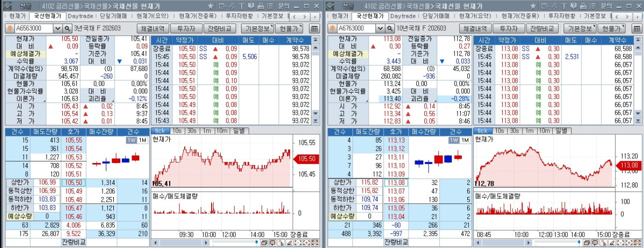The height and width of the screenshot is (248, 644).
Task: Open the symbol code dropdown for A6763000
Action: click(x=380, y=29)
